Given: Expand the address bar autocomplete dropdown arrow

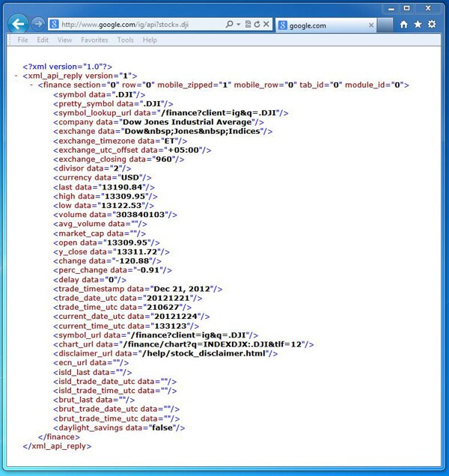Looking at the screenshot, I should (238, 25).
